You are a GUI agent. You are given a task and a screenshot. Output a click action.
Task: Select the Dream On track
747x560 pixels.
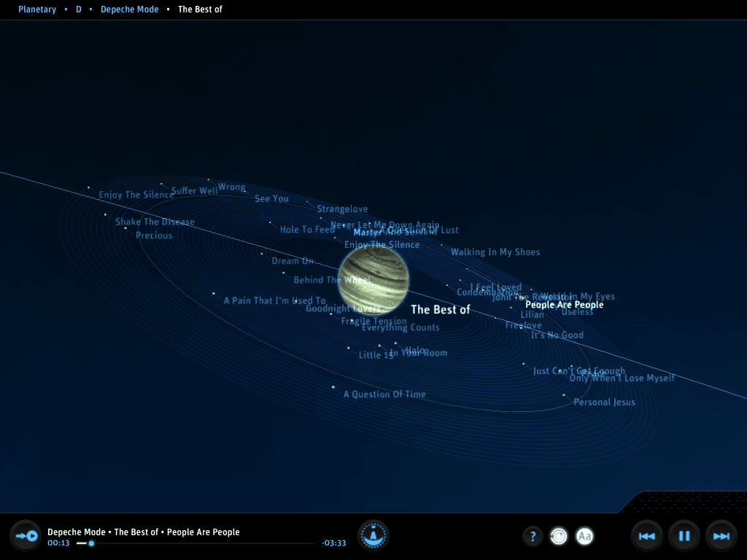tap(293, 261)
